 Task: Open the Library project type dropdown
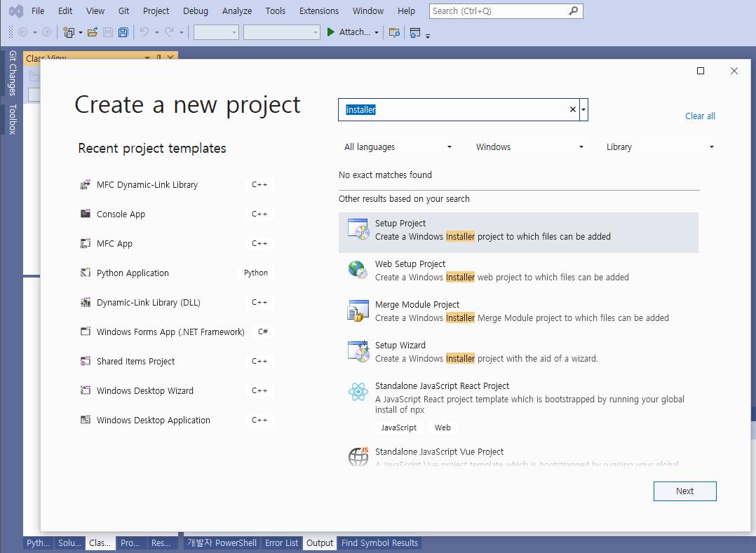click(x=660, y=147)
